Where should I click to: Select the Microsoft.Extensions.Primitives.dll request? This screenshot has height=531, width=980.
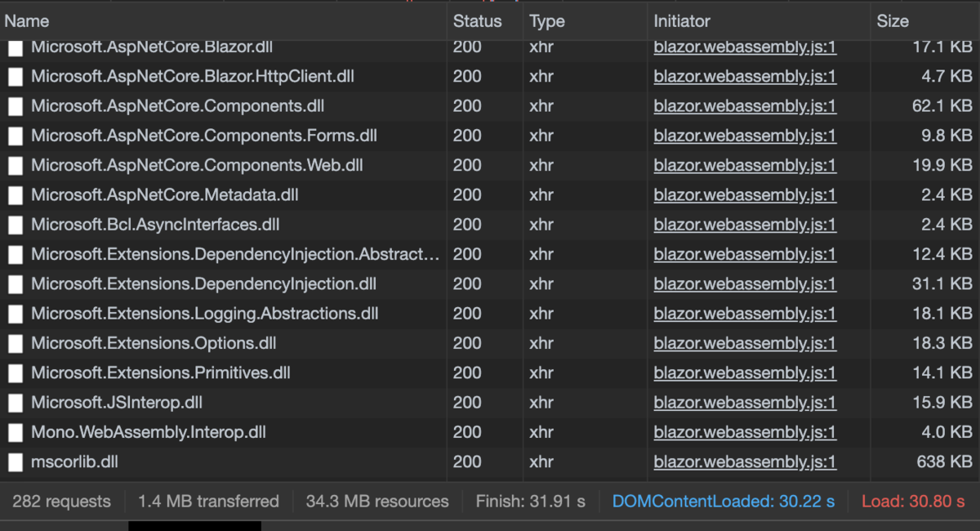coord(161,373)
